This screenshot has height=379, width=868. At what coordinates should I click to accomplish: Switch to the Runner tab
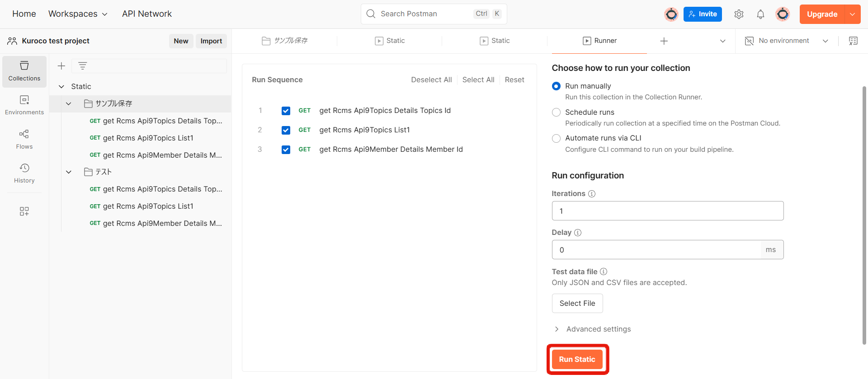(x=599, y=41)
